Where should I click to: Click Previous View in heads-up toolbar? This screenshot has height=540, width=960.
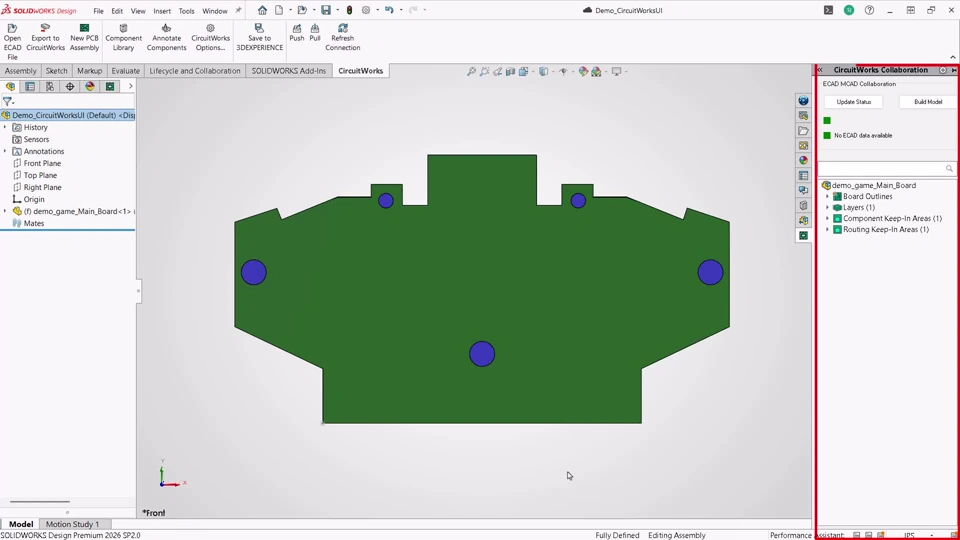(497, 72)
